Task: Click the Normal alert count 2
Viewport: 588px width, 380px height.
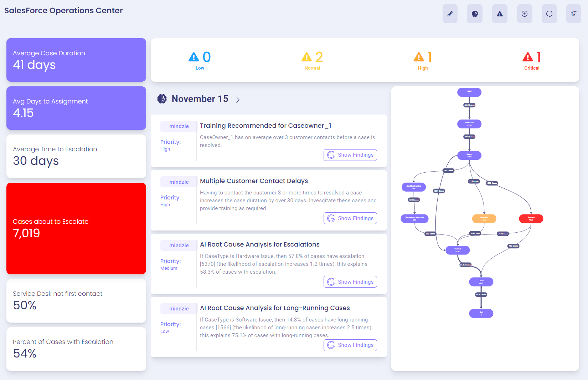Action: point(319,57)
